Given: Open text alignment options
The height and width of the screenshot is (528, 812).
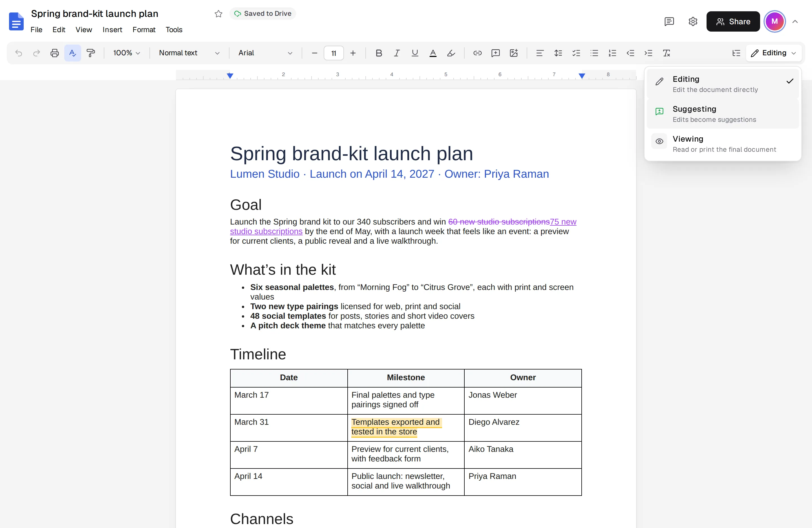Looking at the screenshot, I should [x=540, y=53].
